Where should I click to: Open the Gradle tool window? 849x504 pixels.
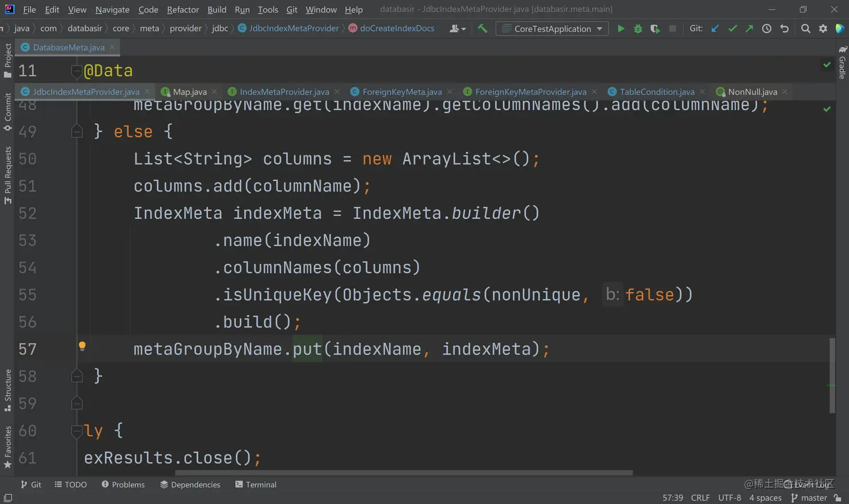pos(842,62)
